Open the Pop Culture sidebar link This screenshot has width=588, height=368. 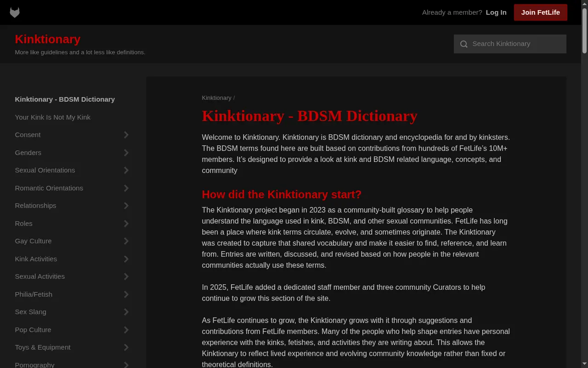[x=33, y=330]
